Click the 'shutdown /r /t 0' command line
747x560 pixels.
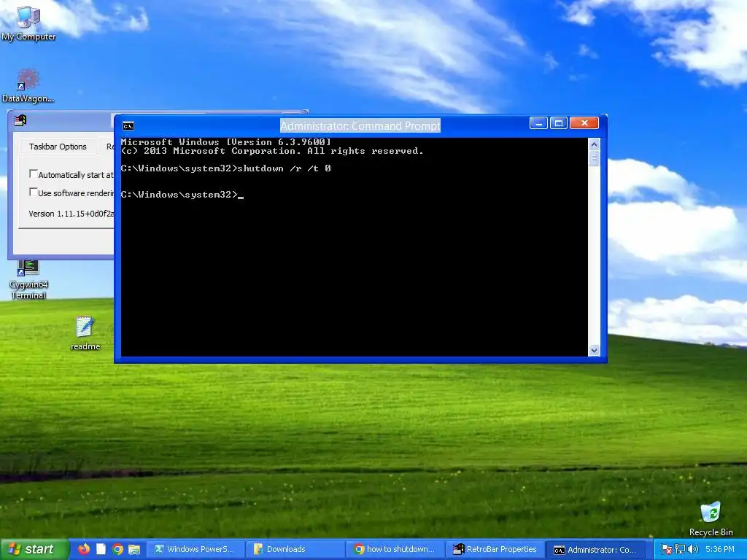point(226,168)
